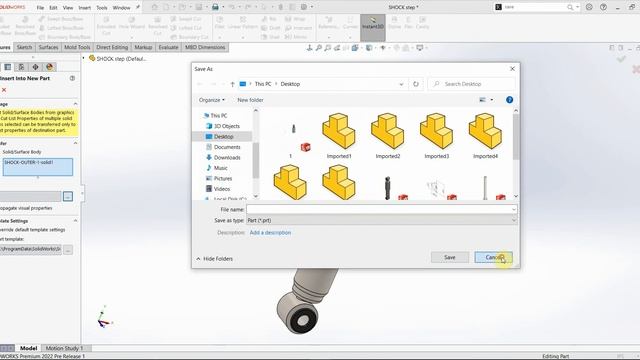640x360 pixels.
Task: Click the red X cancel icon in PropertyManager
Action: [4, 90]
